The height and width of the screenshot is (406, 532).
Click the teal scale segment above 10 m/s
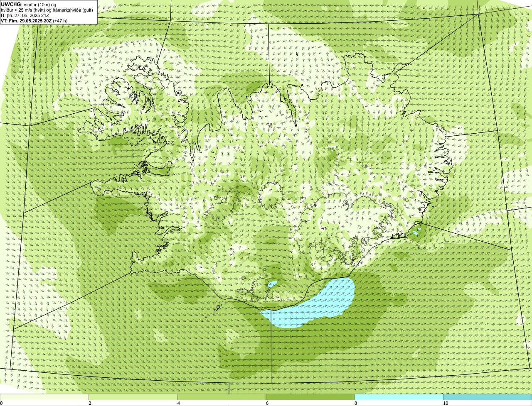[488, 397]
